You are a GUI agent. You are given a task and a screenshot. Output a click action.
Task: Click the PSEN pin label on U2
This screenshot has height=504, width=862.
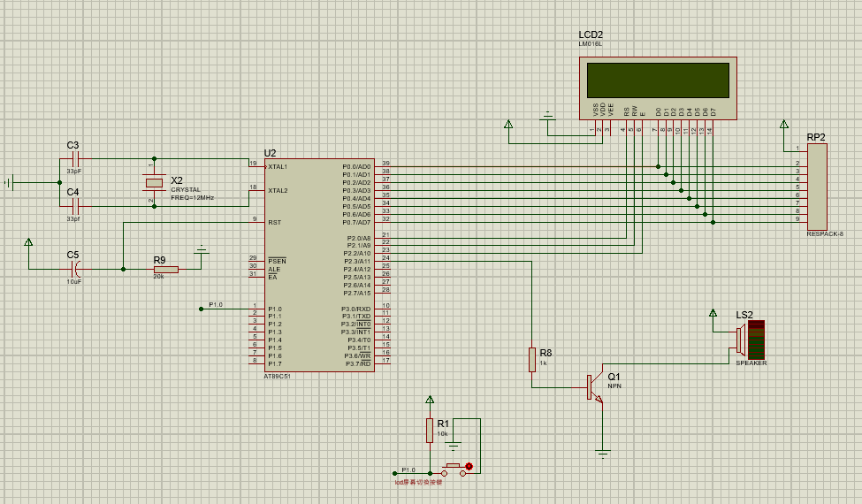click(x=277, y=261)
